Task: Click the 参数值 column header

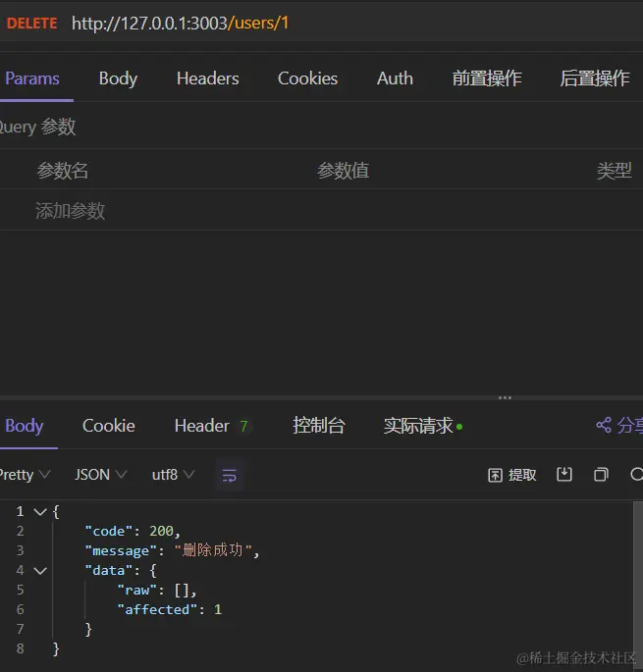Action: point(344,171)
